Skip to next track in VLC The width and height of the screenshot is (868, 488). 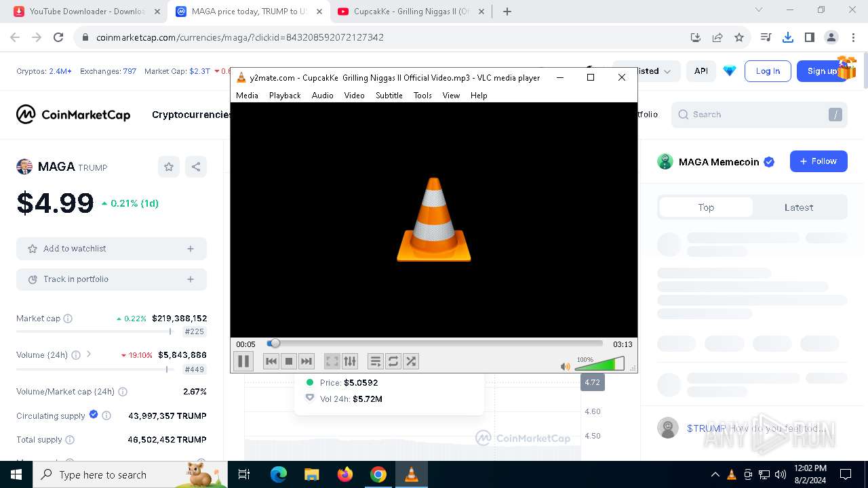point(306,361)
